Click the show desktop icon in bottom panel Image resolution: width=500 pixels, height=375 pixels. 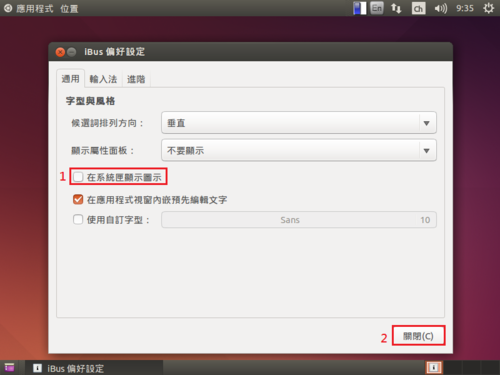pos(9,367)
